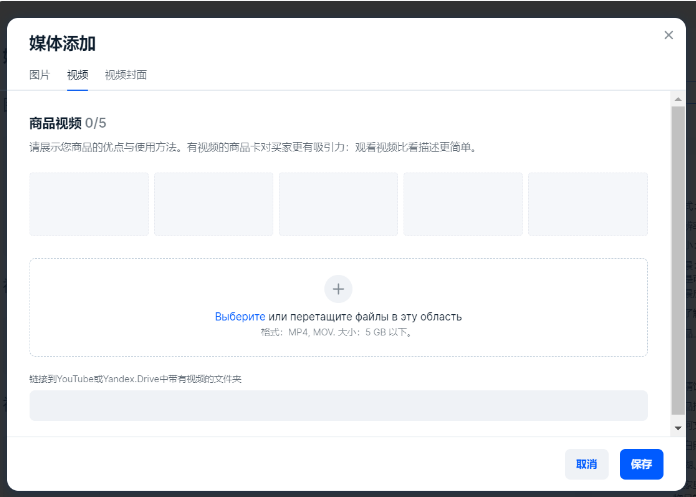Screen dimensions: 696x497
Task: Select the fifth empty video slot
Action: pos(588,204)
